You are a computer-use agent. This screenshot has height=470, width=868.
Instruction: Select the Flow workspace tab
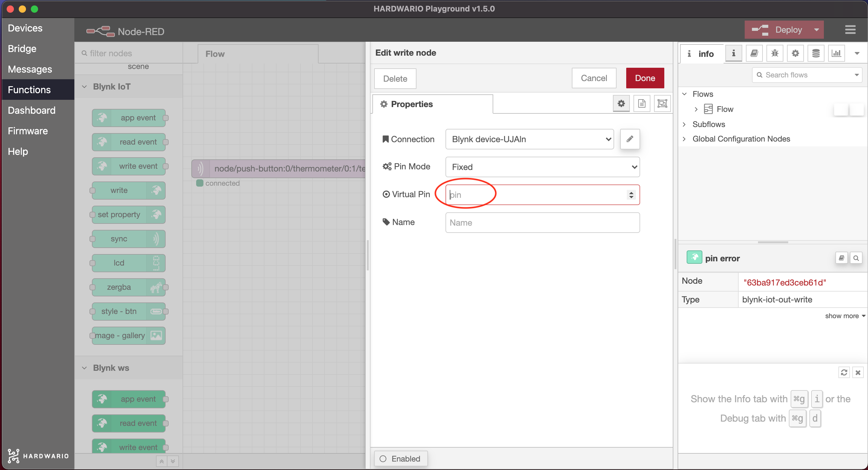[258, 54]
